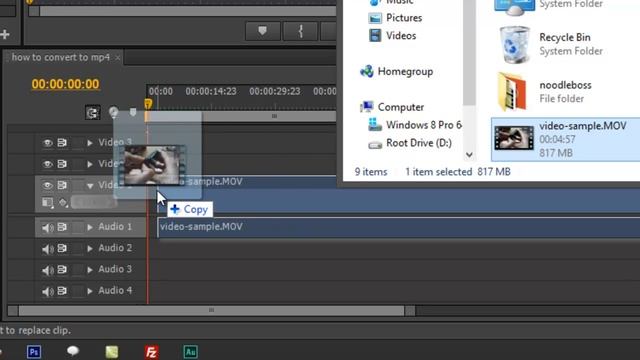Click the '9 items' status text
The image size is (640, 360).
tap(371, 172)
